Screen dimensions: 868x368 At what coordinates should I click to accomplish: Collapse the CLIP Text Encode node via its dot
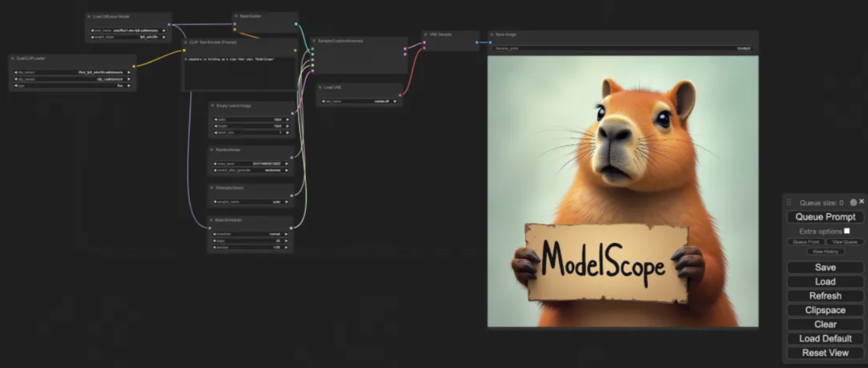[x=186, y=43]
